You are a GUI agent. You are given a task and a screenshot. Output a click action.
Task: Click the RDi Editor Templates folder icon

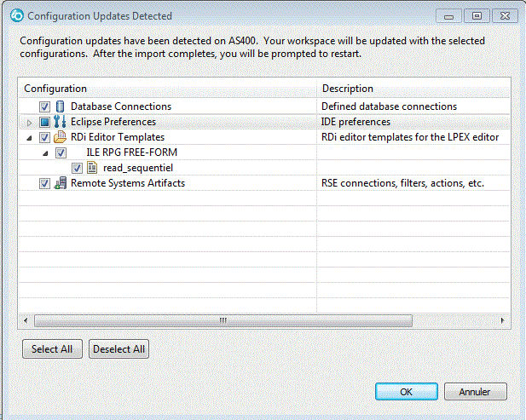click(x=60, y=137)
